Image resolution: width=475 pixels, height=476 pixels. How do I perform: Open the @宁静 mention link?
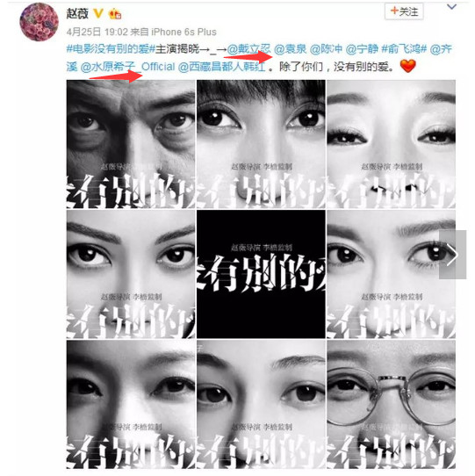coord(362,49)
